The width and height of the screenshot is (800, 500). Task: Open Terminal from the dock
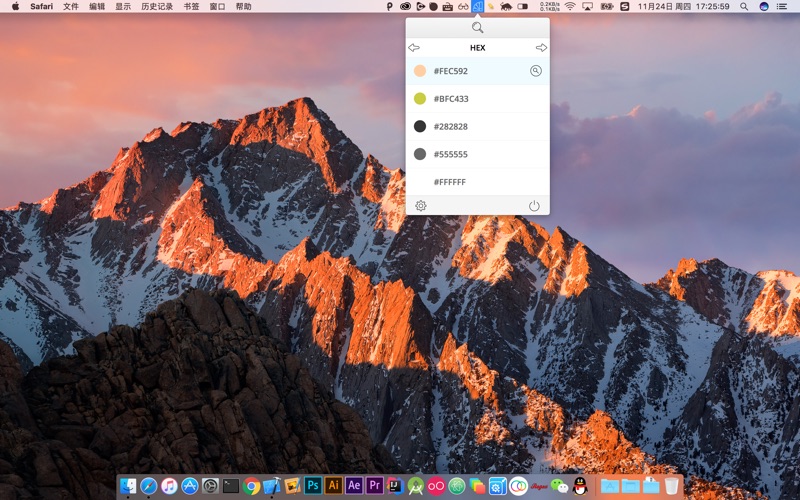point(231,486)
